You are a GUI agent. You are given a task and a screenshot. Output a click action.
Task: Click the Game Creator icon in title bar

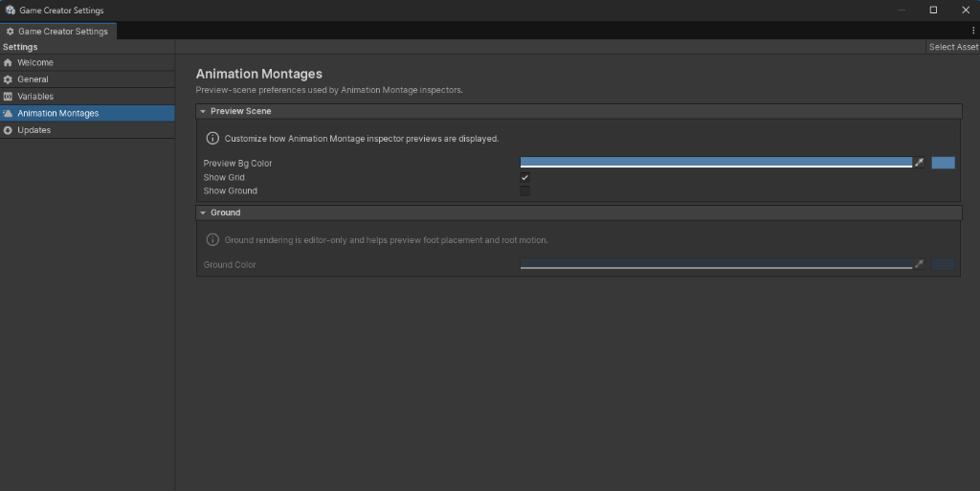[10, 10]
